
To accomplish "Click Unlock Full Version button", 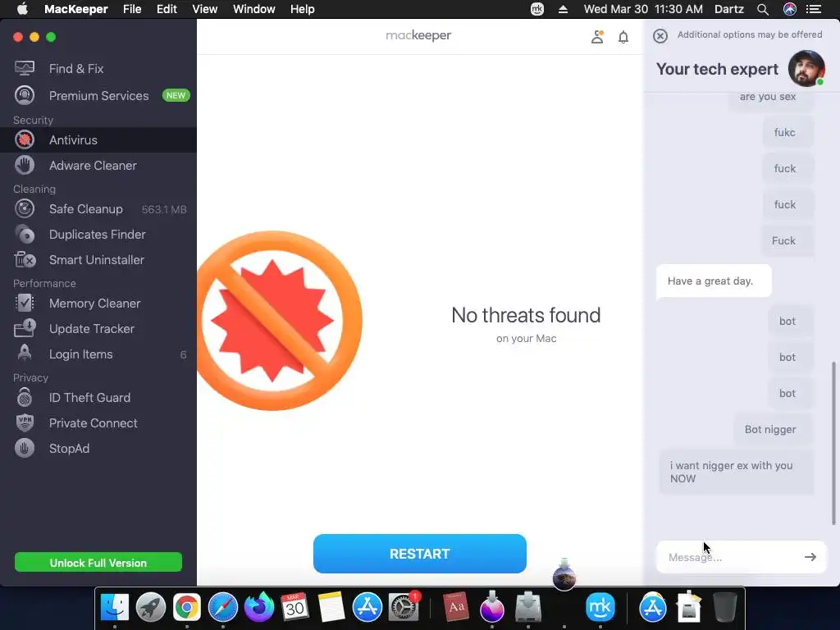I will [98, 563].
